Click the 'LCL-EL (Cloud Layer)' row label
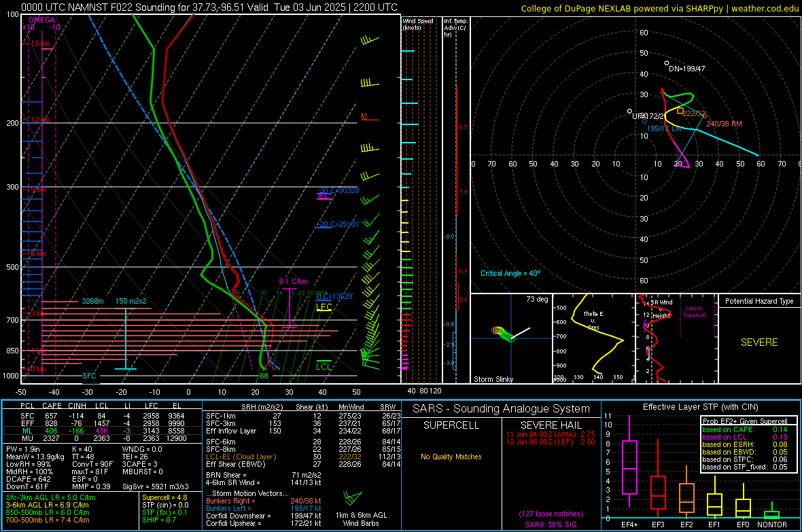Image resolution: width=802 pixels, height=532 pixels. [241, 457]
